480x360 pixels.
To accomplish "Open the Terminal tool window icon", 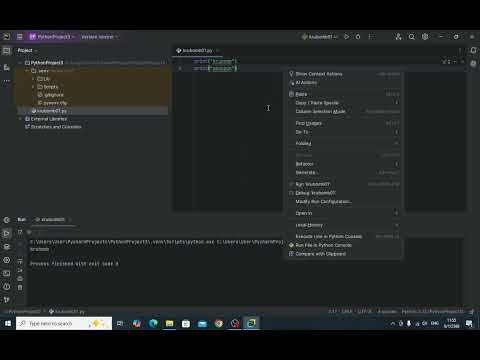I will point(7,273).
